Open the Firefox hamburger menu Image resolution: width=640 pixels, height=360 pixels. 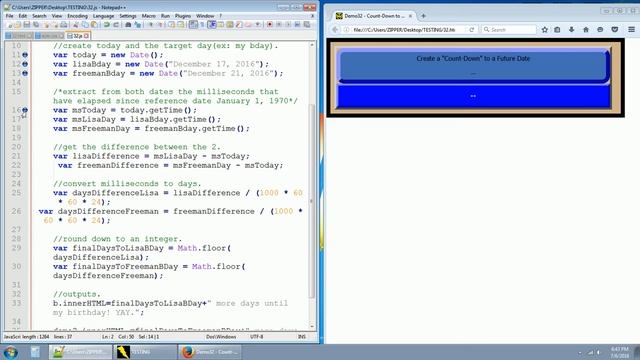[x=631, y=30]
